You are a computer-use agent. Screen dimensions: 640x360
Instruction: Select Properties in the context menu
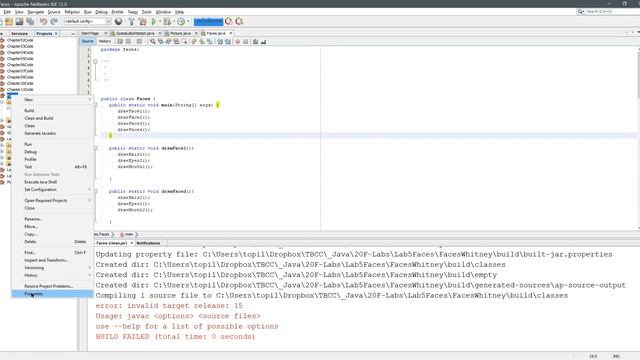52,293
